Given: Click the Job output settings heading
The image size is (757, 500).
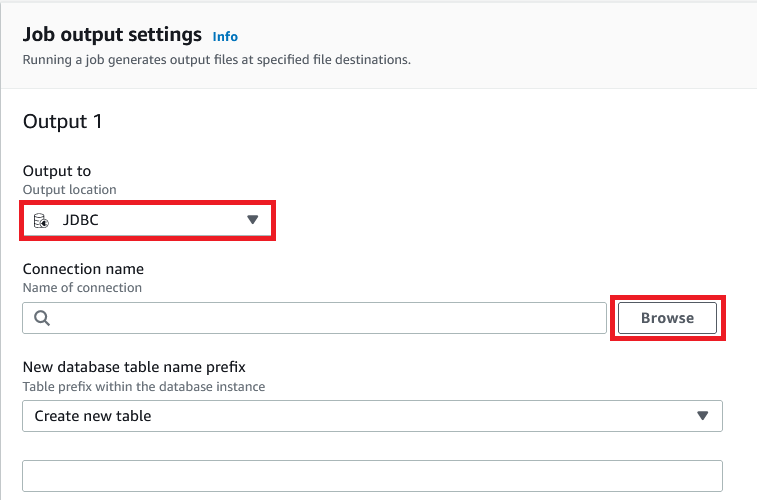Looking at the screenshot, I should point(112,35).
